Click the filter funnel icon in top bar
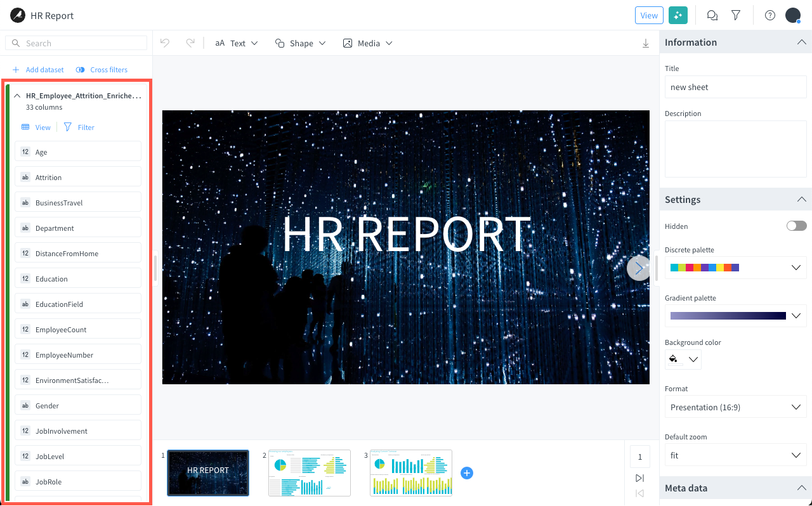Image resolution: width=812 pixels, height=506 pixels. (736, 15)
